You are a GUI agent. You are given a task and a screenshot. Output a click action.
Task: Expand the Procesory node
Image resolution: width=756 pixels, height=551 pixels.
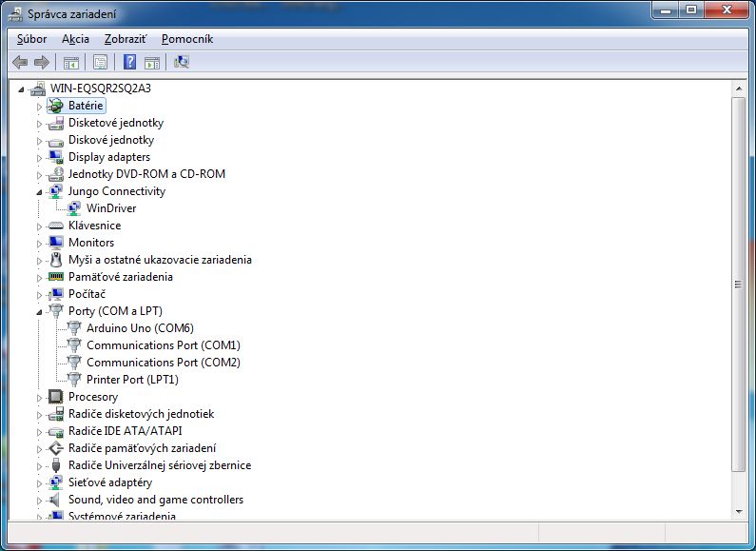tap(40, 398)
